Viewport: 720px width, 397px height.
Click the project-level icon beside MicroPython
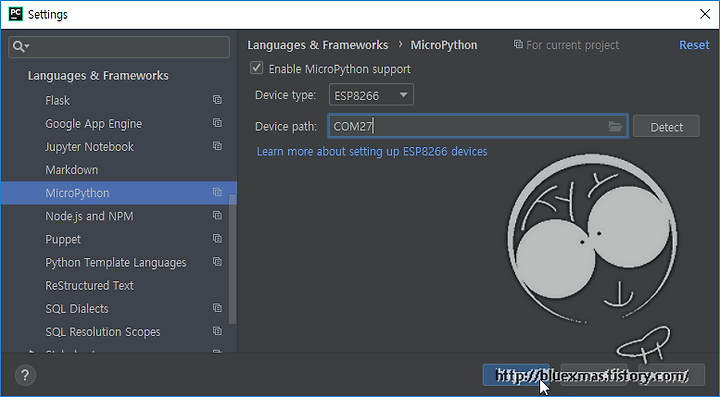click(217, 192)
